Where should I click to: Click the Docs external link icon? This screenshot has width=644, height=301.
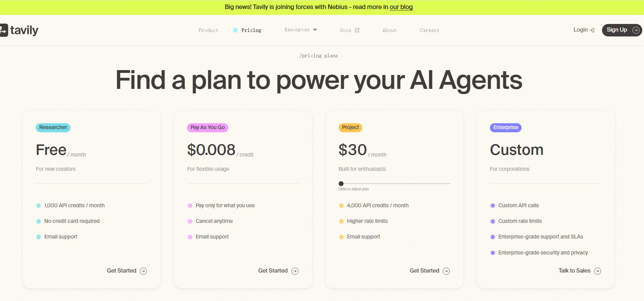tap(357, 30)
